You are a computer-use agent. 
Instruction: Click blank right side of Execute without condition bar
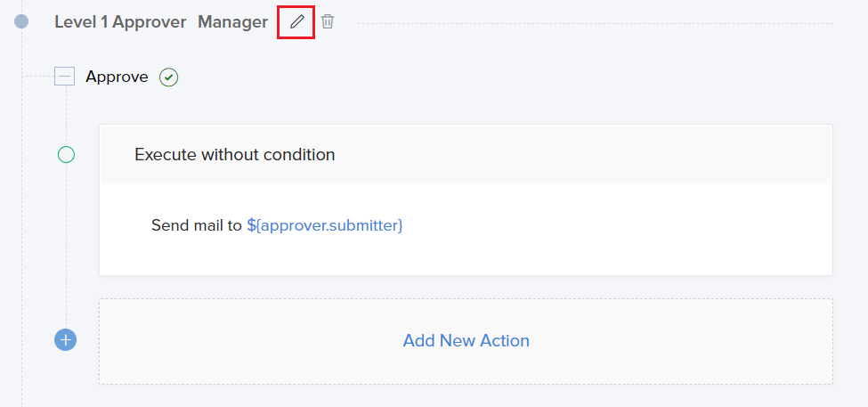point(623,155)
